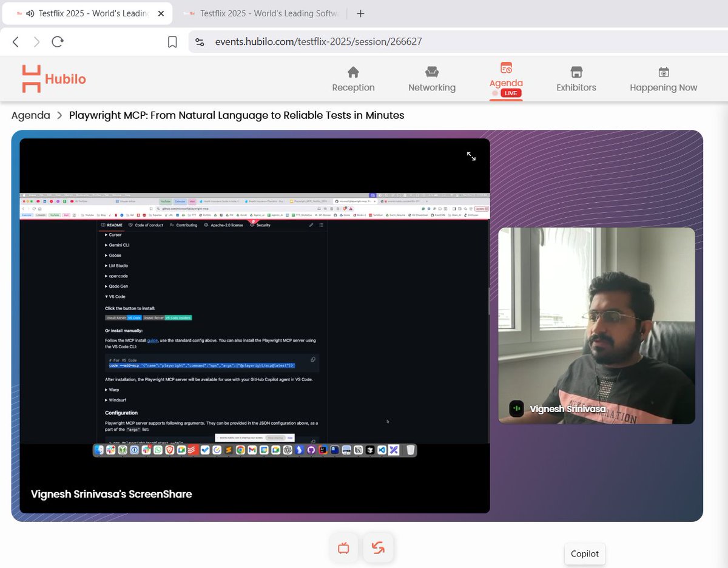Click Install Server VS Code Insiders badge
The width and height of the screenshot is (728, 568).
167,317
